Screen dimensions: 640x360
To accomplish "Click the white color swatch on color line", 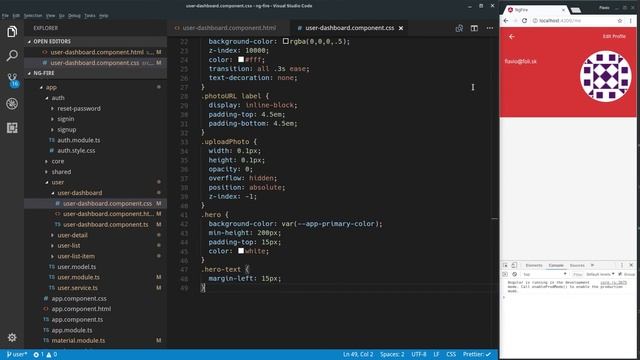I will point(241,251).
